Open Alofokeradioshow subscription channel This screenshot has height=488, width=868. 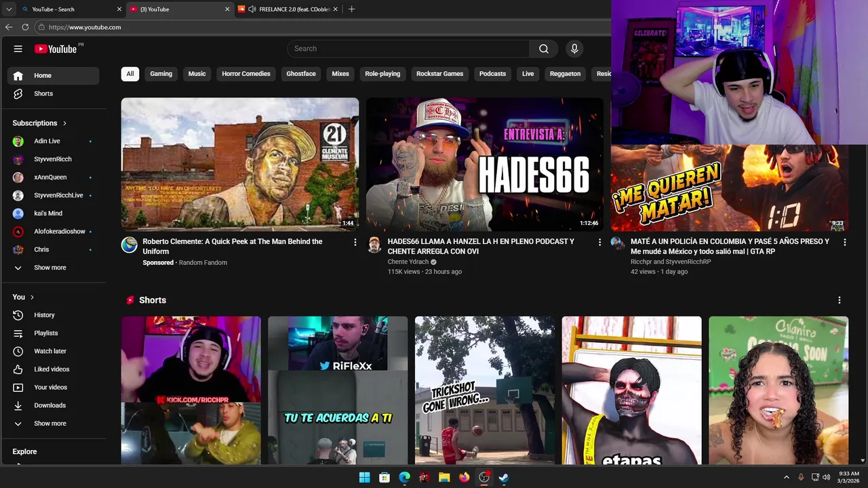[54, 231]
